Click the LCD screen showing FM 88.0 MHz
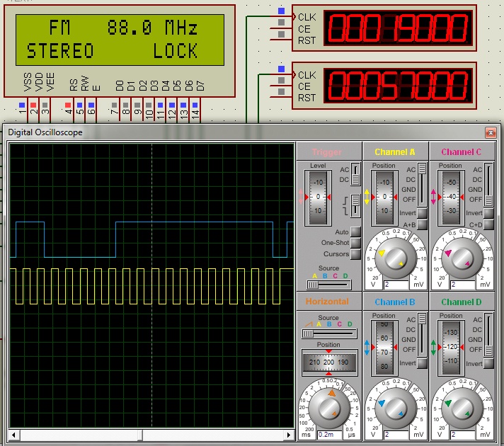The image size is (504, 446). tap(120, 40)
